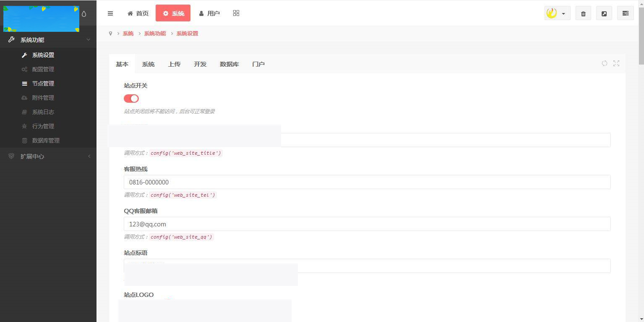Click the grid apps icon in the navbar
Image resolution: width=644 pixels, height=322 pixels.
click(x=236, y=13)
